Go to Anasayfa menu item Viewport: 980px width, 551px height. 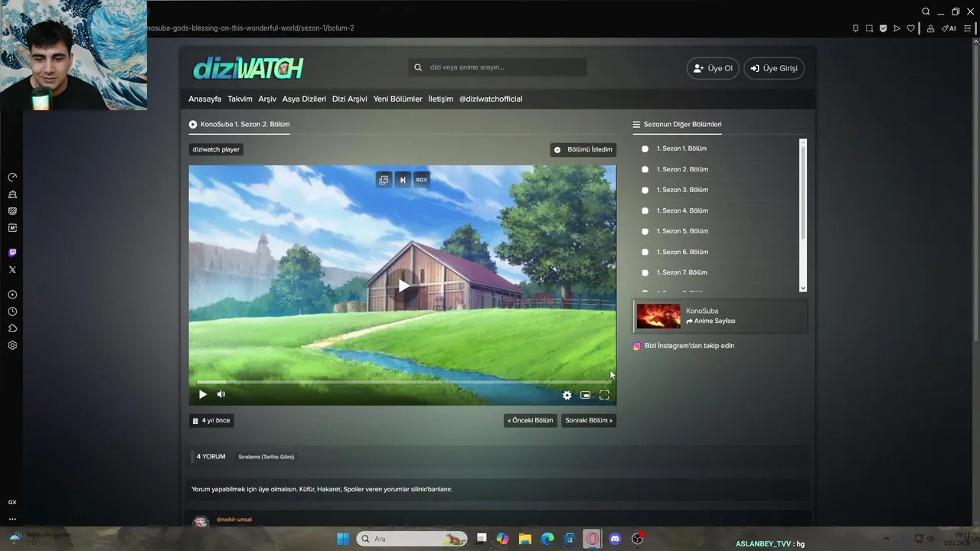click(204, 99)
